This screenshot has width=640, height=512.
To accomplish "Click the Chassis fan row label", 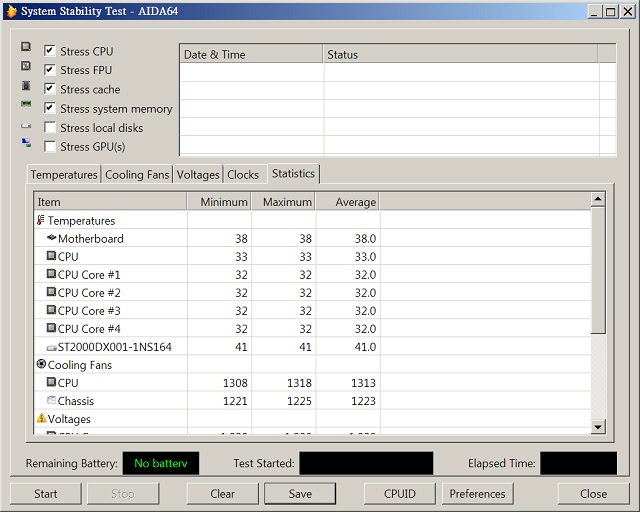I will 76,401.
